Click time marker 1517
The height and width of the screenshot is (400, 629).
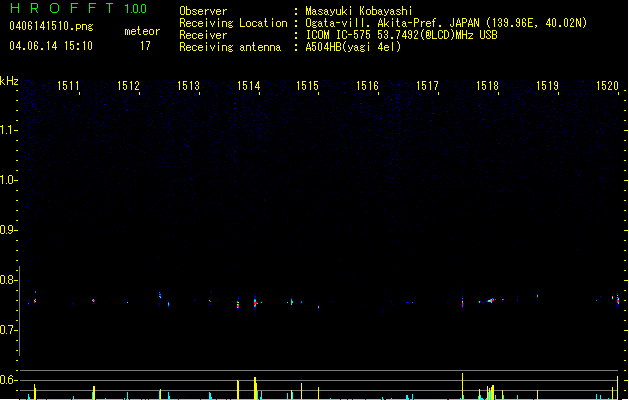(427, 86)
